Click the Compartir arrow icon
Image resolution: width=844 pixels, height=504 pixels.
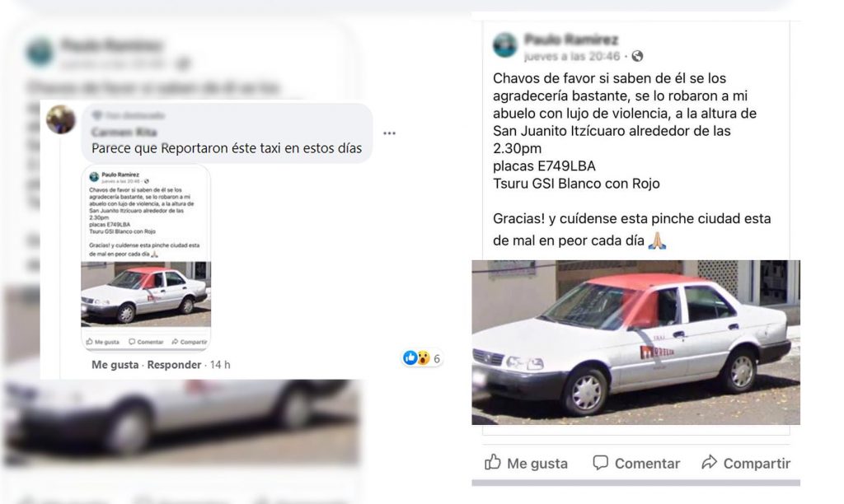[x=710, y=462]
